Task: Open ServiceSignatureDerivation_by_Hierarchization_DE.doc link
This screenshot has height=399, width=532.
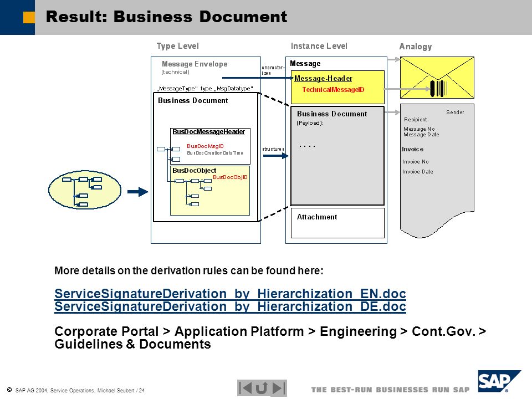Action: [x=230, y=306]
